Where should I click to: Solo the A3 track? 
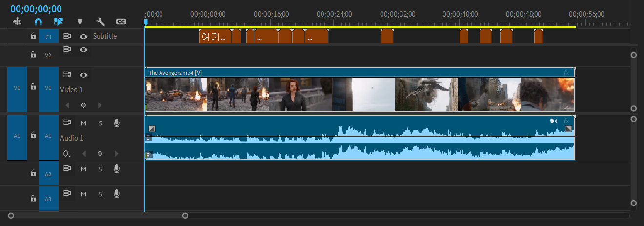click(x=100, y=194)
